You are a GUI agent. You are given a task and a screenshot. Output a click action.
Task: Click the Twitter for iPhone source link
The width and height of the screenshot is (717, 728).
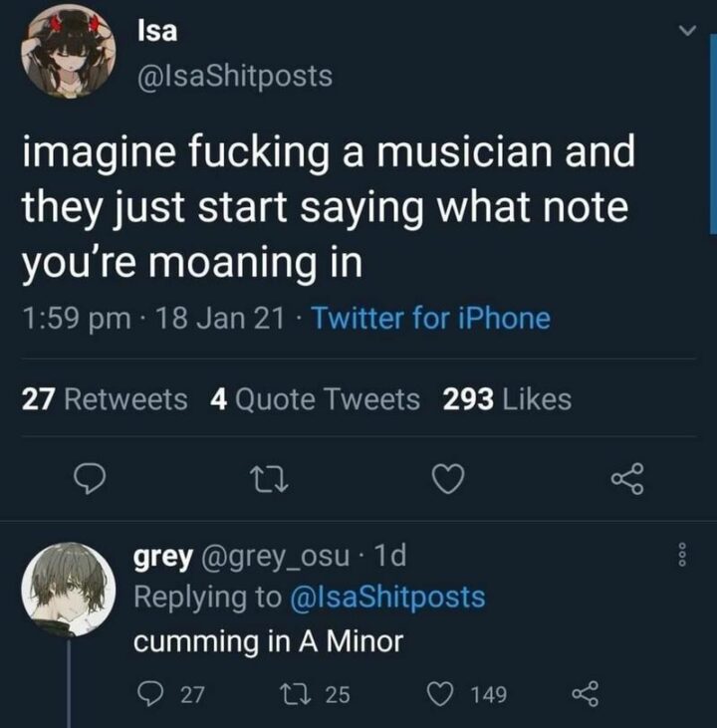431,319
